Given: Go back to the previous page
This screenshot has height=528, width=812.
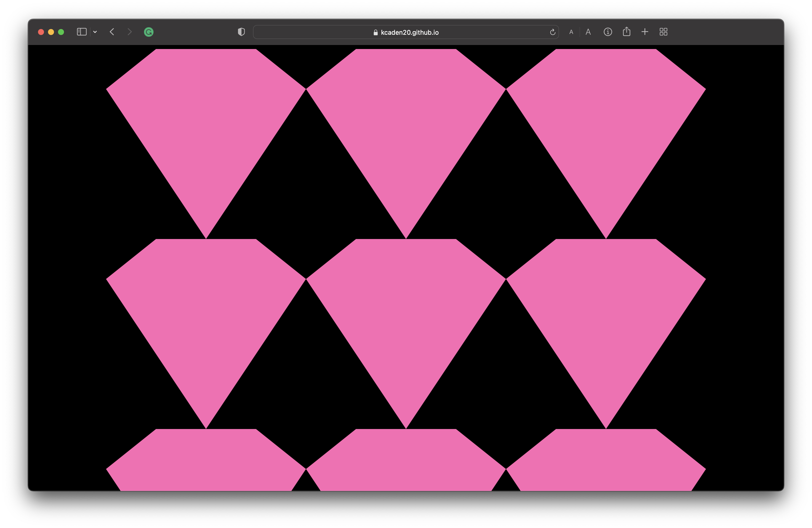Looking at the screenshot, I should (112, 32).
